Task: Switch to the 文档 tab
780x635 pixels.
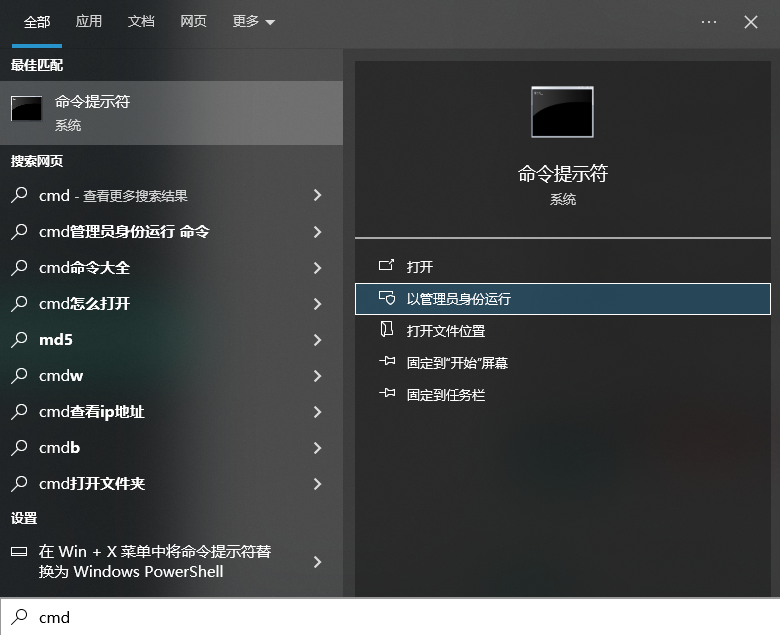Action: click(141, 21)
